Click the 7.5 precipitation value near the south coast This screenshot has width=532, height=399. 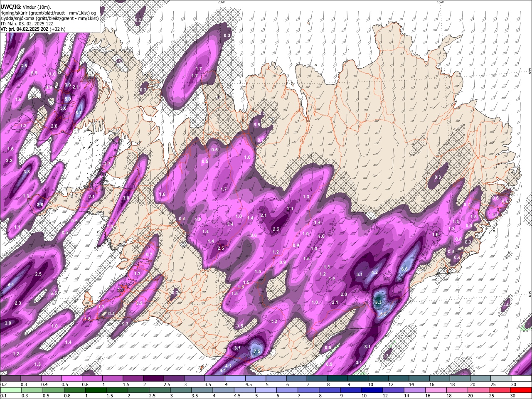click(257, 352)
